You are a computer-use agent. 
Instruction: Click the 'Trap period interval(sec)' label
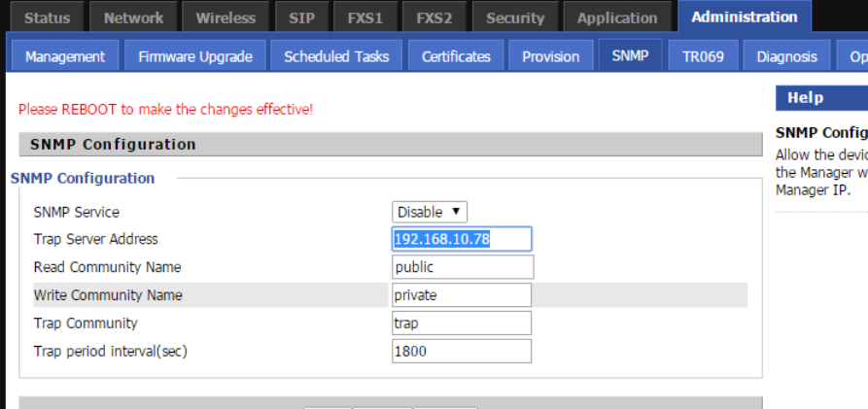110,352
